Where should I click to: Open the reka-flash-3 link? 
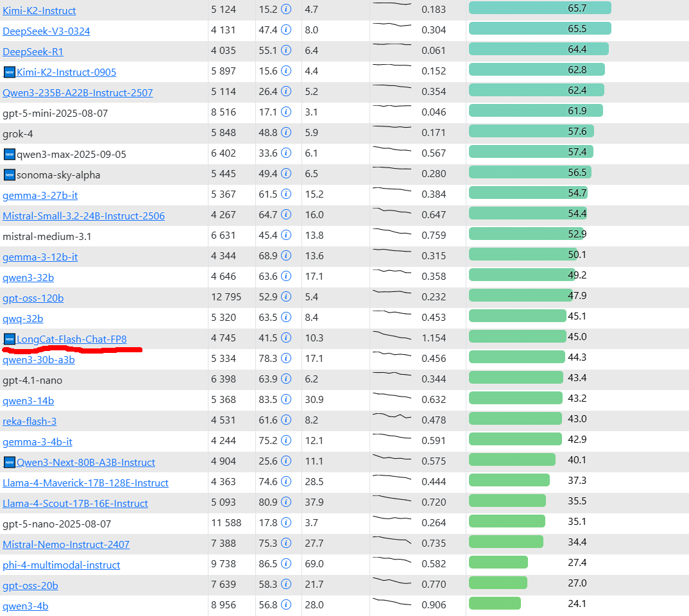click(x=30, y=422)
